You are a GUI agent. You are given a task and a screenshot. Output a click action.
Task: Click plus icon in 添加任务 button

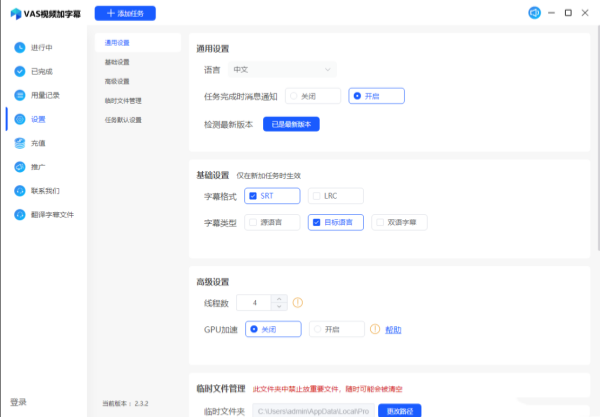point(111,13)
